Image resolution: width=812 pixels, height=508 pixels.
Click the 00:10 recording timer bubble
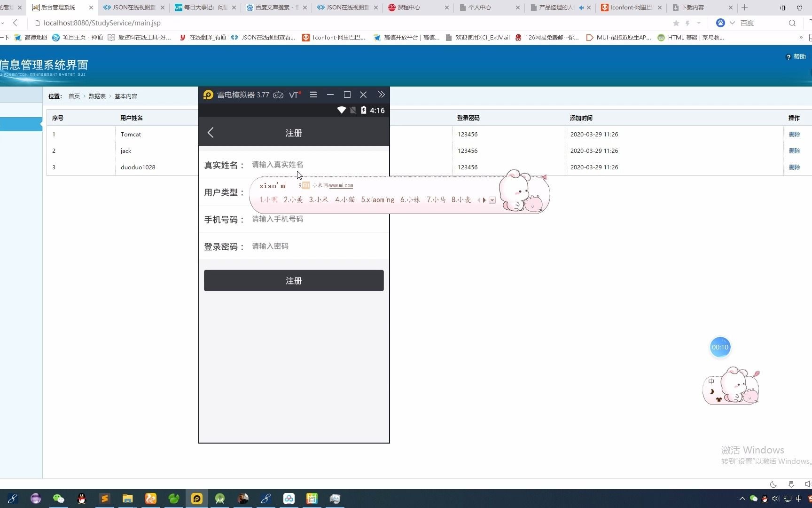[720, 347]
